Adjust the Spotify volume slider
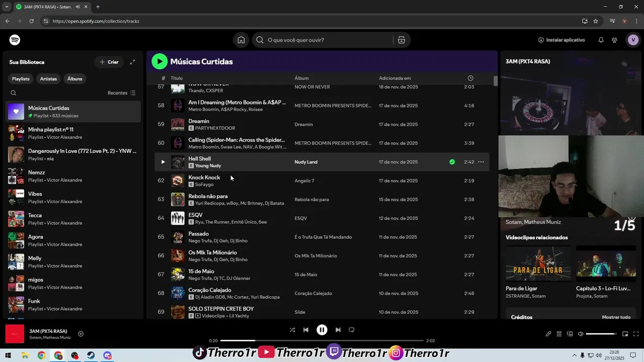Viewport: 644px width, 362px height. click(602, 334)
